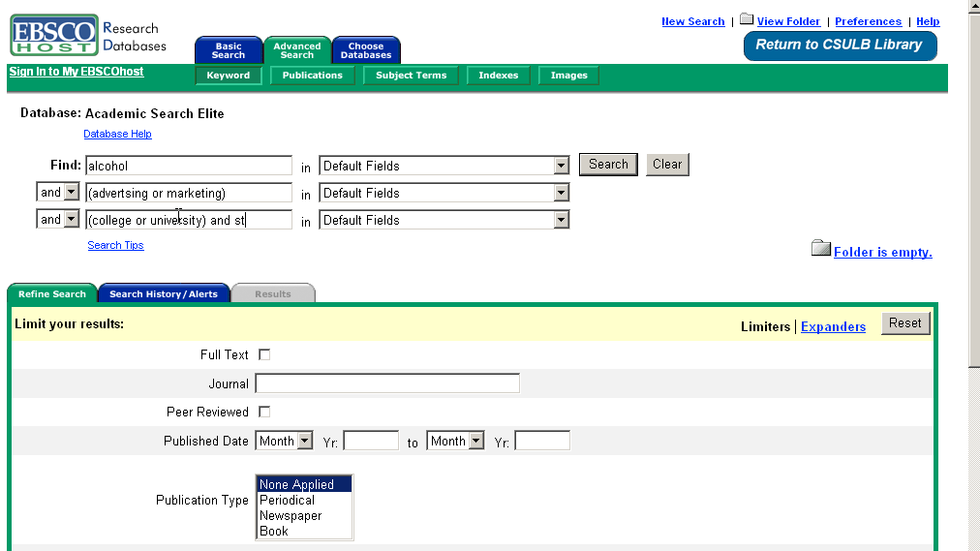Select Newspaper in Publication Type list

[304, 515]
